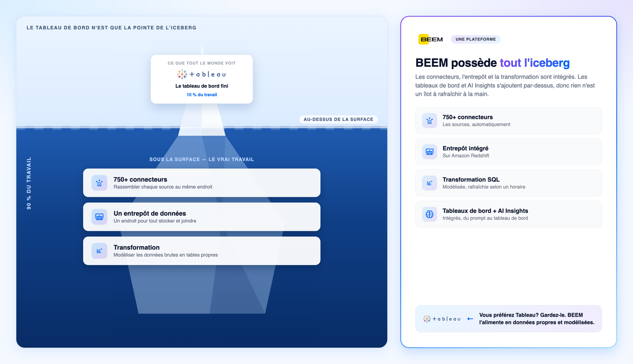This screenshot has height=364, width=633.
Task: Click the warehouse icon beside Entrepôt intégré
Action: 429,152
